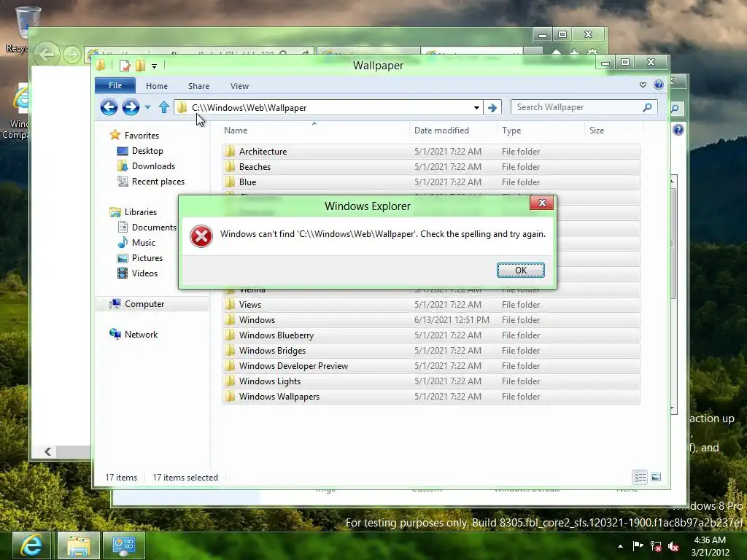This screenshot has width=747, height=560.
Task: Click the network tray icon
Action: [x=656, y=547]
